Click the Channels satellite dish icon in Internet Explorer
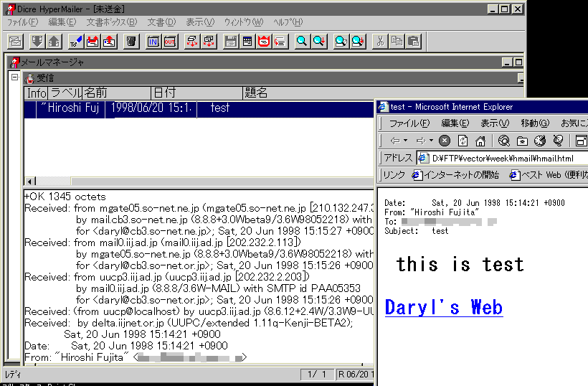Viewport: 588px width, 386px height. coord(558,141)
